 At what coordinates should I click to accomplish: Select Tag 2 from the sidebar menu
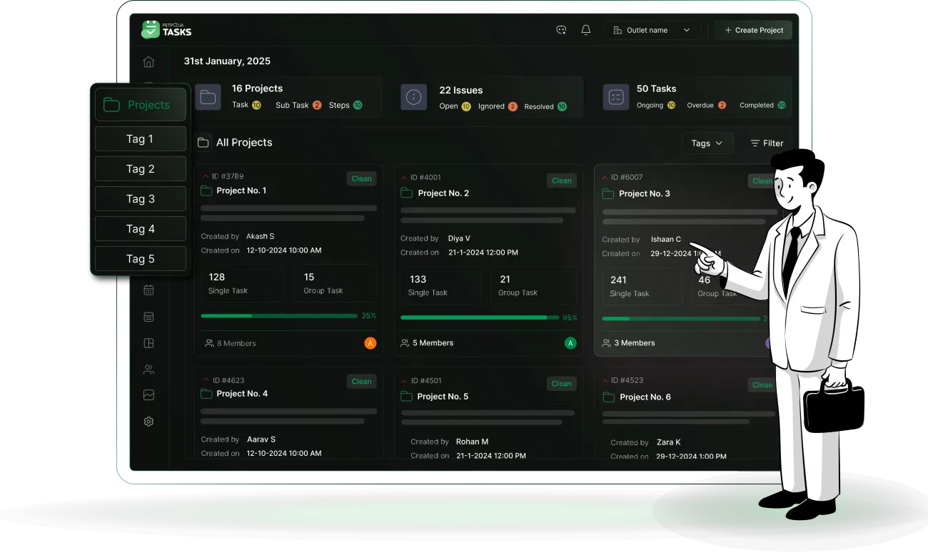pyautogui.click(x=140, y=168)
